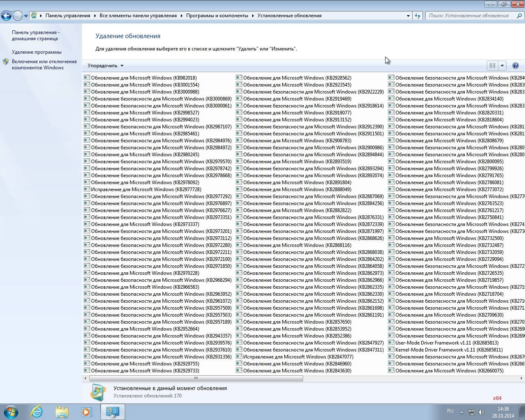Click the scrollbar right arrow
Viewport: 525px width, 420px height.
pyautogui.click(x=522, y=378)
